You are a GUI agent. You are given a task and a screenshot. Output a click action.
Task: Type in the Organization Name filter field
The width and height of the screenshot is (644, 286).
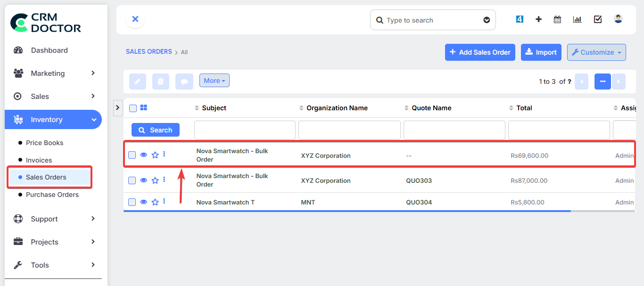[349, 130]
